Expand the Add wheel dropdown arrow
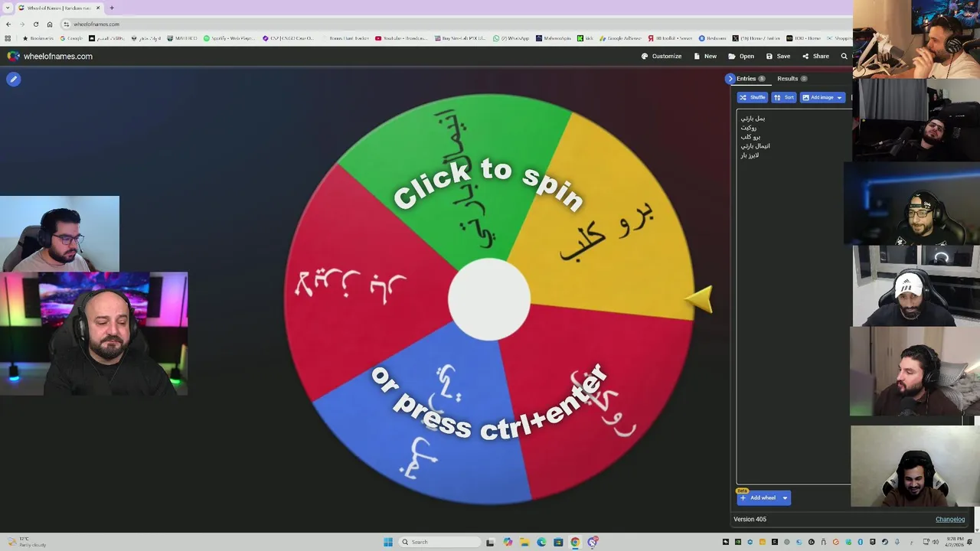The image size is (980, 551). click(785, 498)
